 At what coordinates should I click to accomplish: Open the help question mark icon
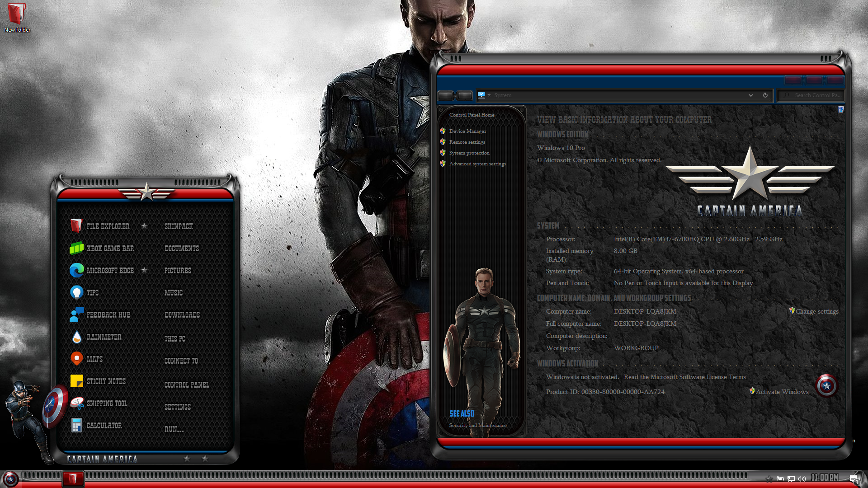tap(840, 109)
